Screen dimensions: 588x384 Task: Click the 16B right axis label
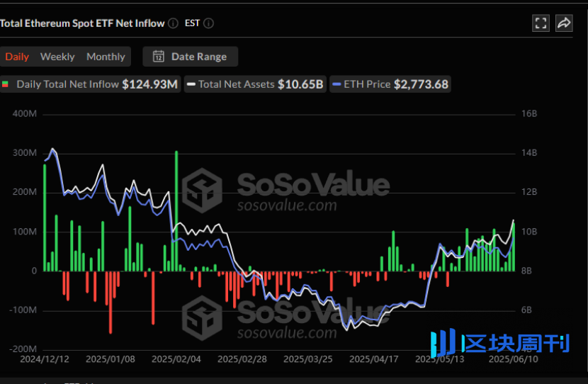(x=529, y=113)
